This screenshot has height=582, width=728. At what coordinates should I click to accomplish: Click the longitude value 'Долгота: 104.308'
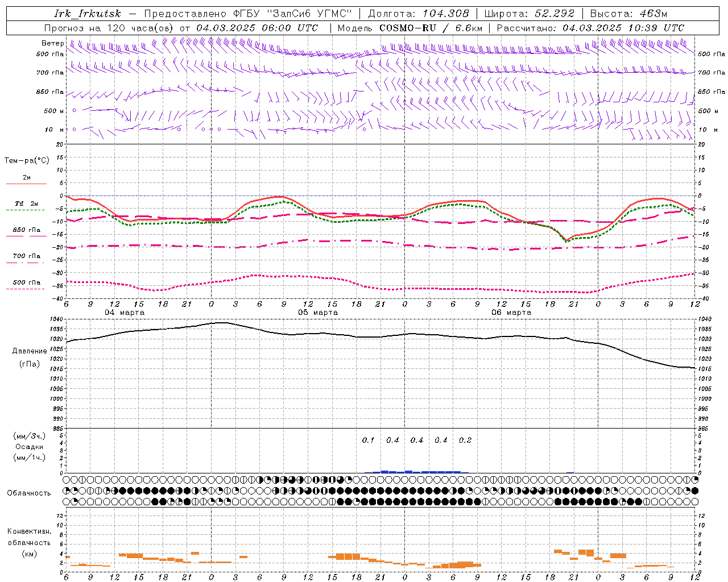(x=419, y=14)
